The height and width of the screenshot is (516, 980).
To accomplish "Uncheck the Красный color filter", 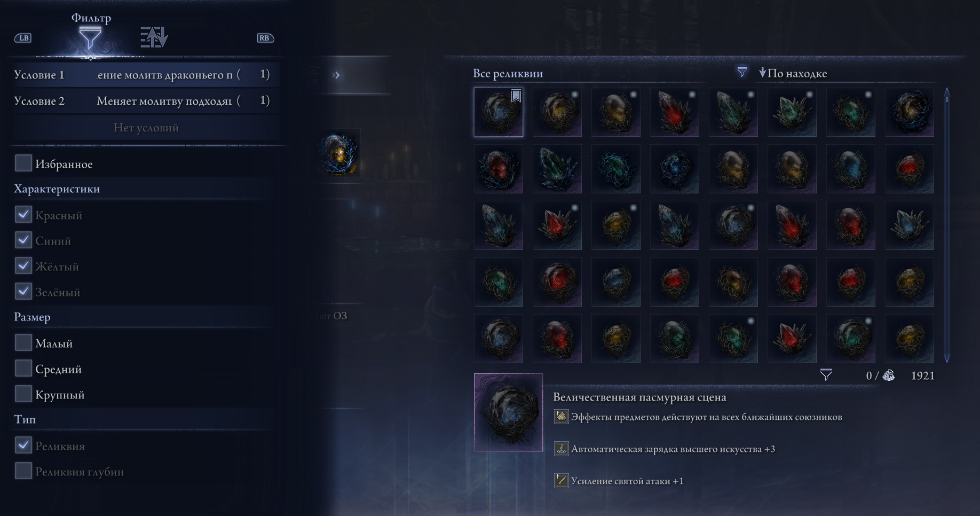I will [x=23, y=215].
